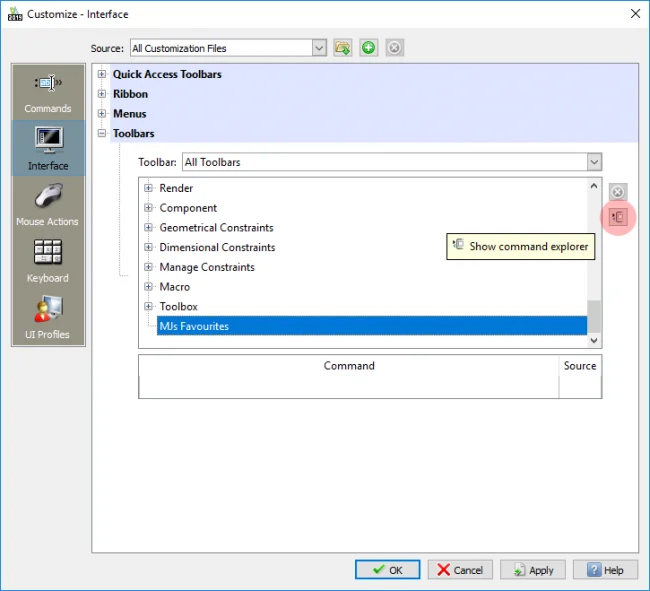The image size is (650, 591).
Task: Click the green add customization file icon
Action: [369, 48]
